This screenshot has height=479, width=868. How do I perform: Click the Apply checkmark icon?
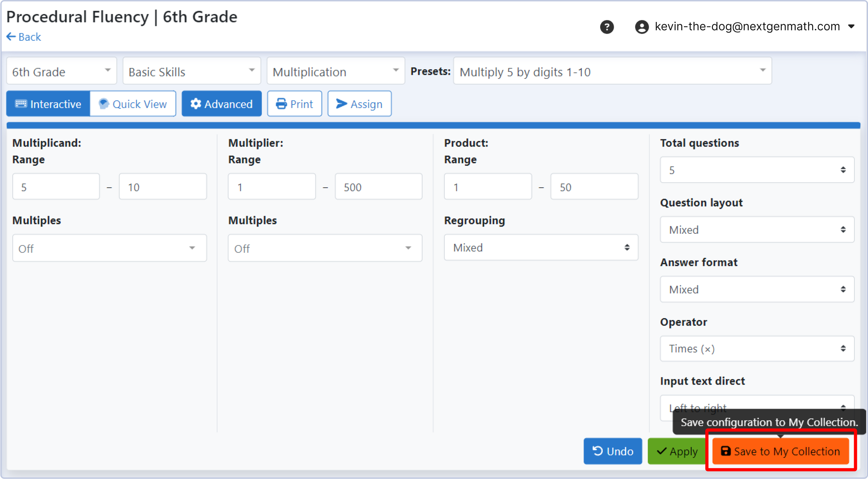click(662, 451)
